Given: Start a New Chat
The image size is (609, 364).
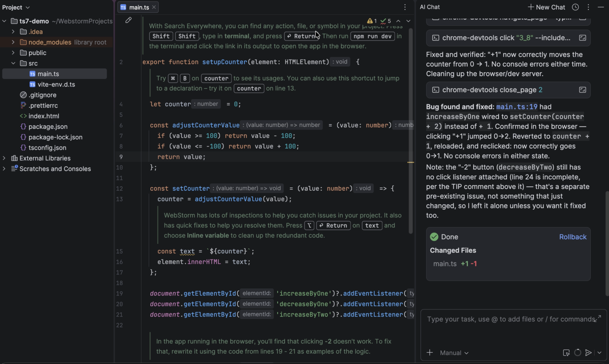Looking at the screenshot, I should click(546, 7).
